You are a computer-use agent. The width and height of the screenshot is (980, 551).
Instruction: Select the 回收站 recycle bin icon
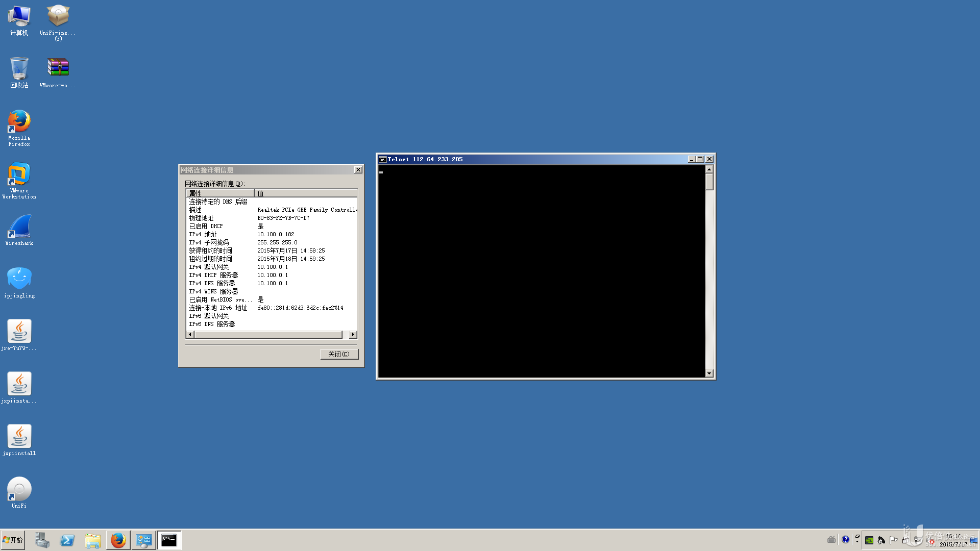(19, 73)
